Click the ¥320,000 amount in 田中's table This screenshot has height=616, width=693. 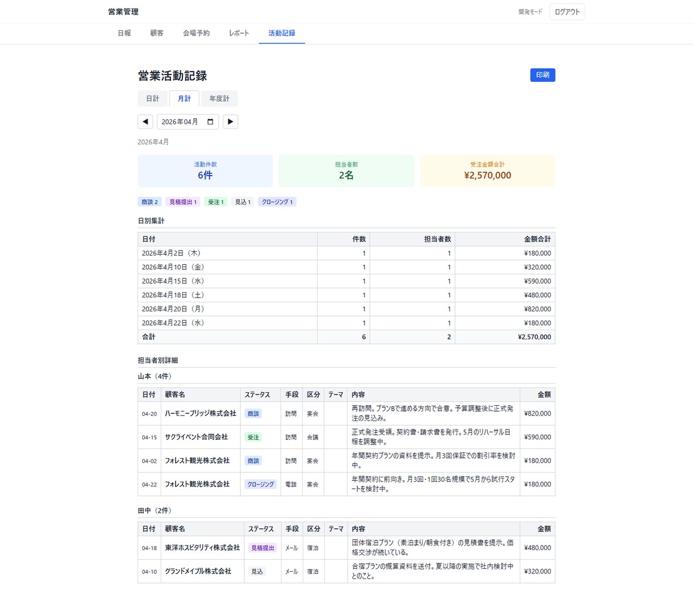pos(537,571)
